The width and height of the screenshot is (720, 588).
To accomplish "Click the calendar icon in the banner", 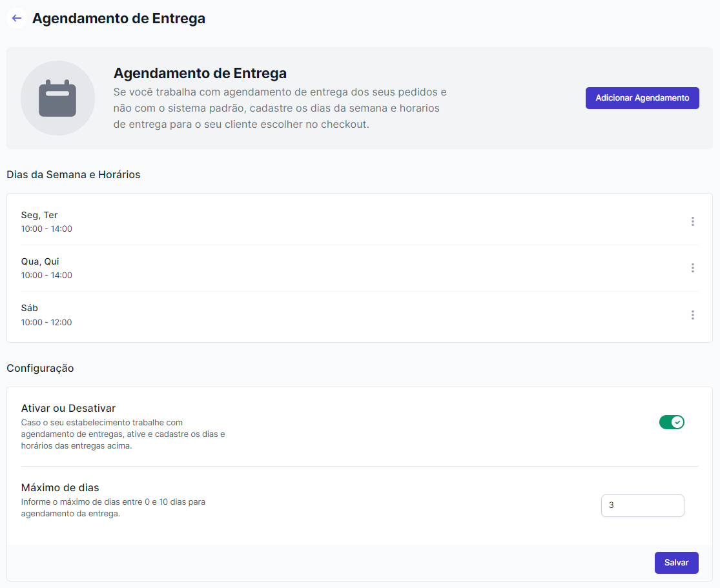I will click(57, 98).
